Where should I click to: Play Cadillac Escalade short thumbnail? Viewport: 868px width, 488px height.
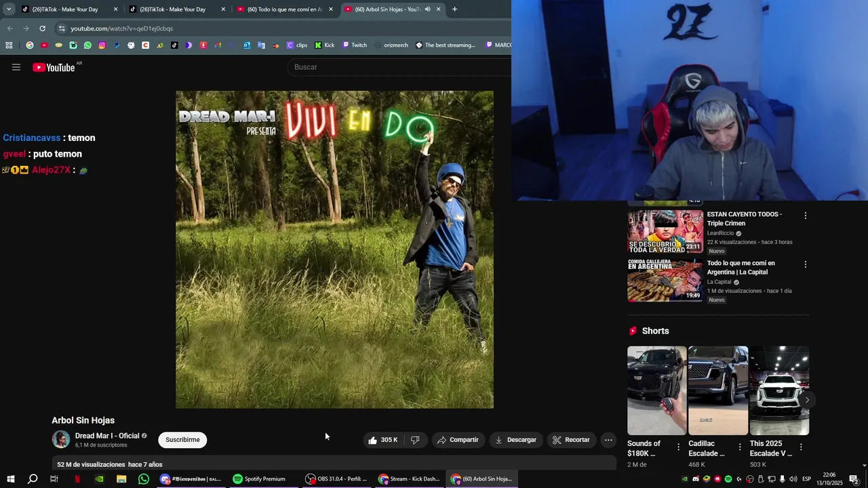coord(718,390)
